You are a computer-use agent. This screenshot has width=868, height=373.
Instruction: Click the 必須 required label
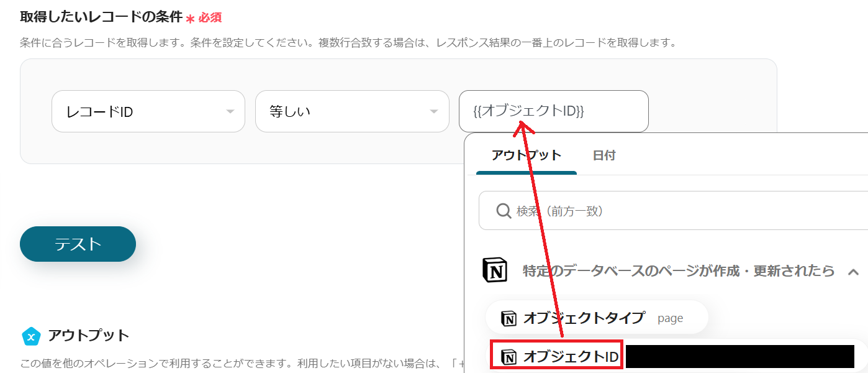210,17
